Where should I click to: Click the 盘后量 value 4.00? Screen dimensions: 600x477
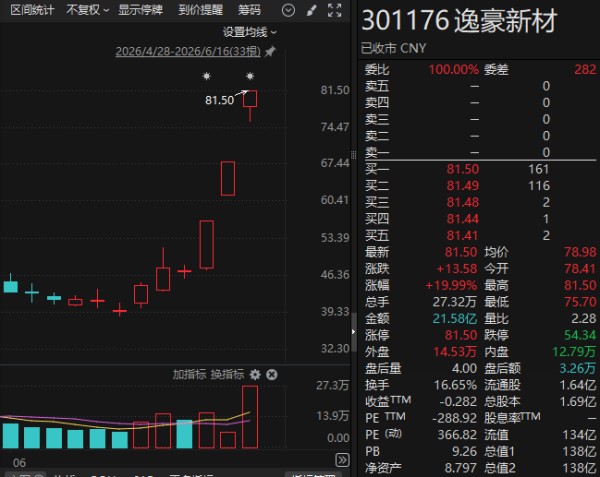coord(464,368)
